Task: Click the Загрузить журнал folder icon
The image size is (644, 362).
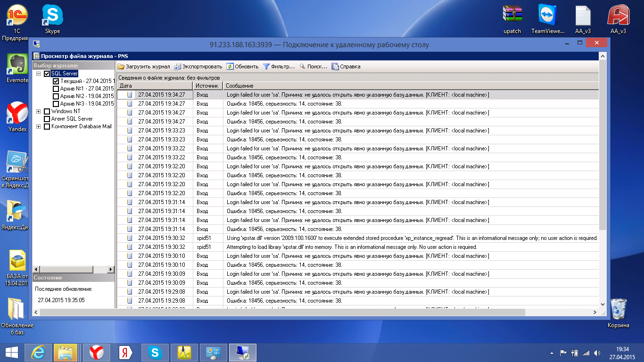Action: click(x=121, y=66)
